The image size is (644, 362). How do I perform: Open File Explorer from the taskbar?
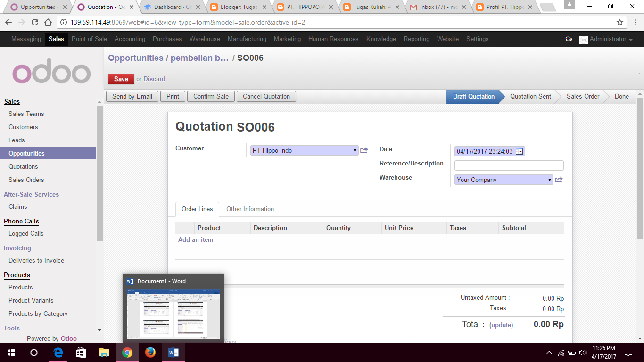tap(104, 353)
